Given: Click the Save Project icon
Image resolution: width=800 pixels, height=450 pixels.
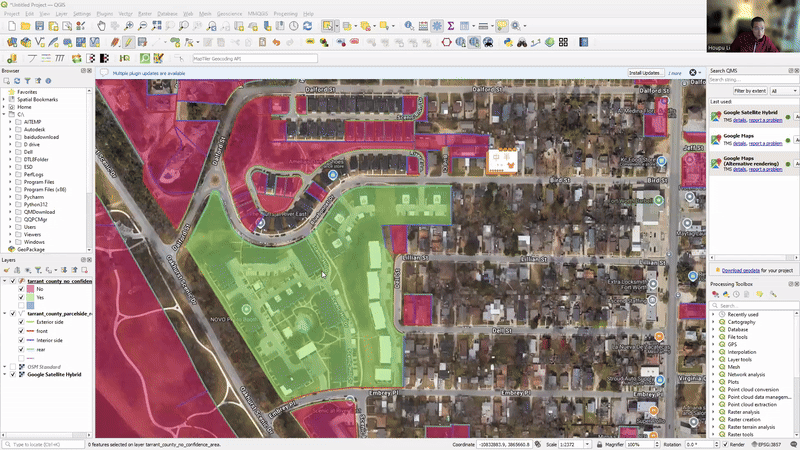Looking at the screenshot, I should point(40,25).
